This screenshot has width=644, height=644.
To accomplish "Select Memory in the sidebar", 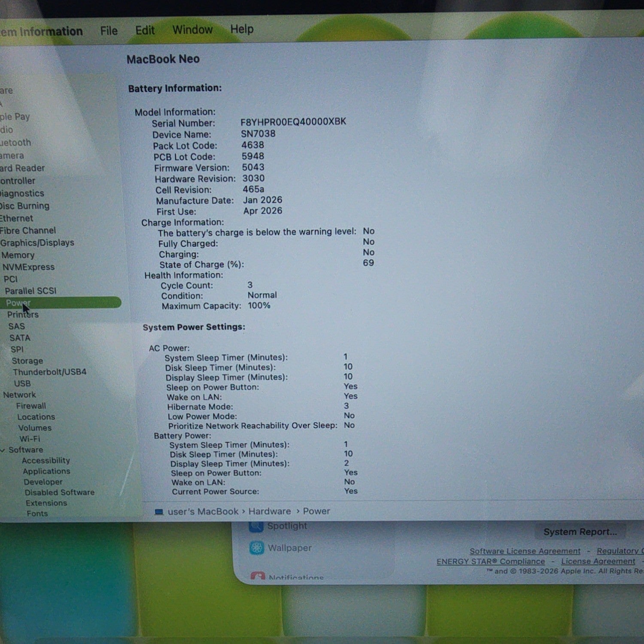I will (18, 255).
